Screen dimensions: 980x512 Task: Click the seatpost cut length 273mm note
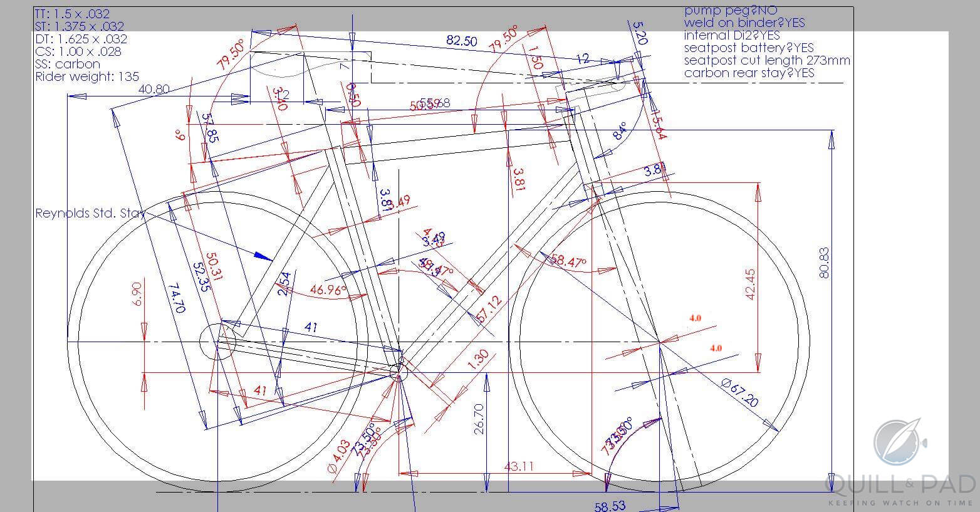[767, 60]
